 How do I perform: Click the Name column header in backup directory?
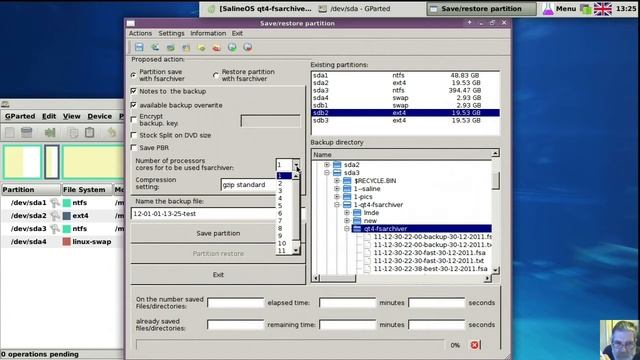(x=401, y=155)
